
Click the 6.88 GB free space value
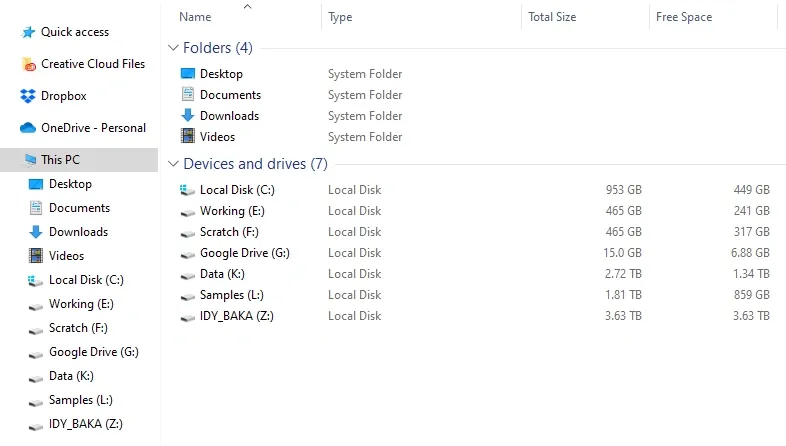[x=750, y=253]
